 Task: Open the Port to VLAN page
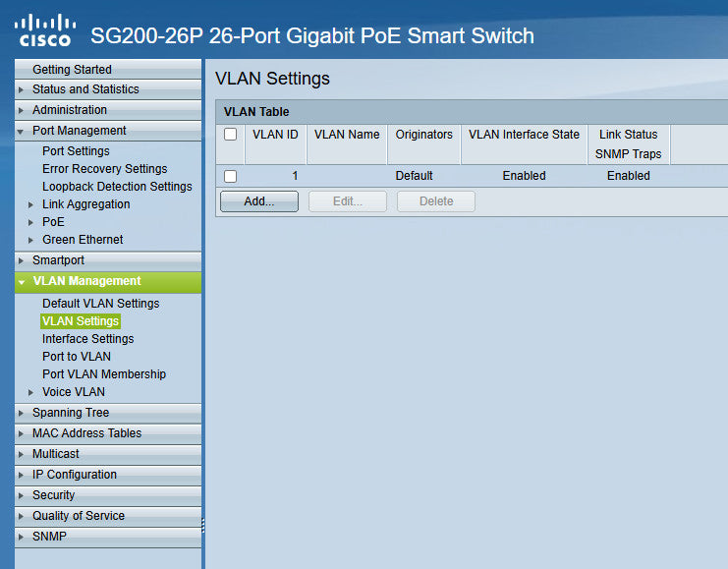tap(77, 357)
